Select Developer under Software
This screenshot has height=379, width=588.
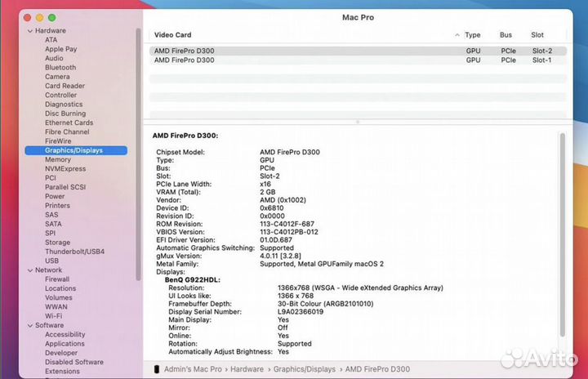[61, 353]
